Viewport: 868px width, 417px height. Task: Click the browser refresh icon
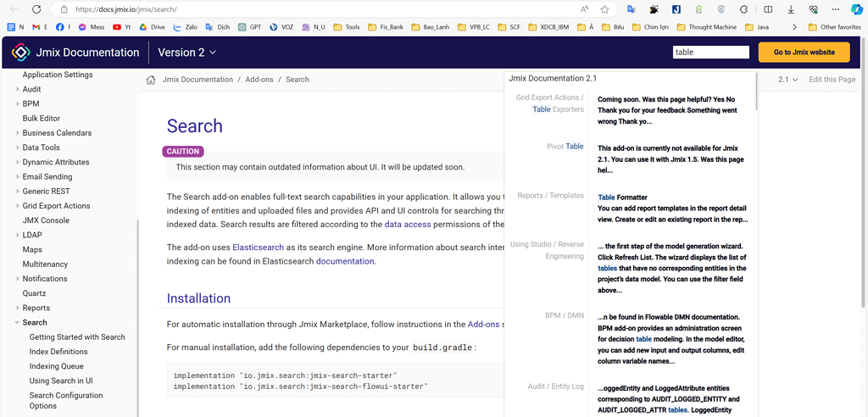[36, 9]
